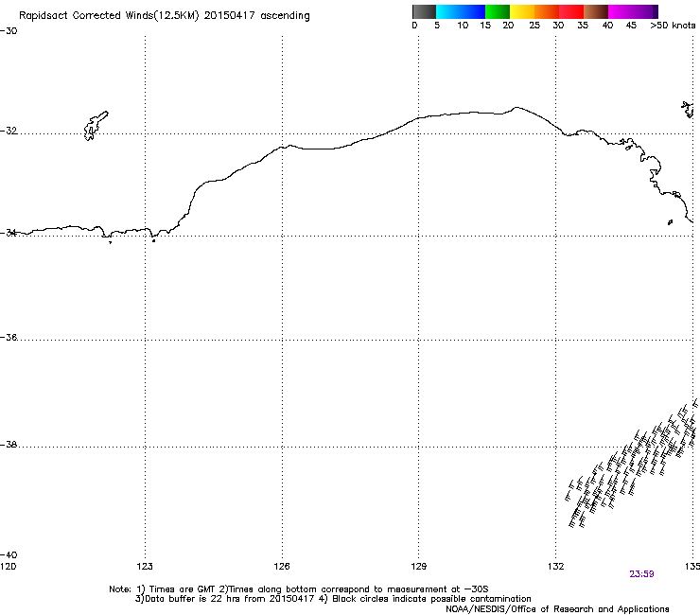Click latitude label -36
Image resolution: width=700 pixels, height=615 pixels.
pos(9,337)
